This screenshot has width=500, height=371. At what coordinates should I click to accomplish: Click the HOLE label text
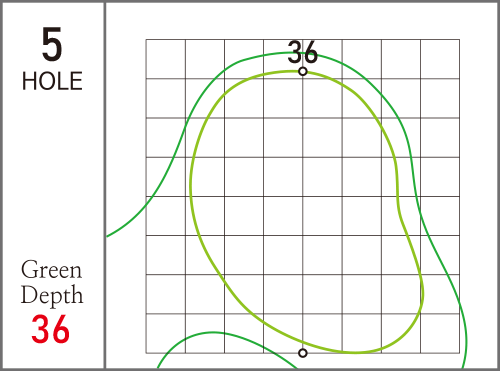tap(52, 81)
